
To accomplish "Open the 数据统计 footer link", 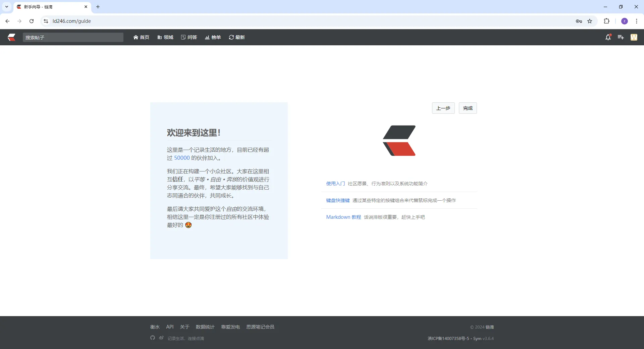I will [x=205, y=327].
